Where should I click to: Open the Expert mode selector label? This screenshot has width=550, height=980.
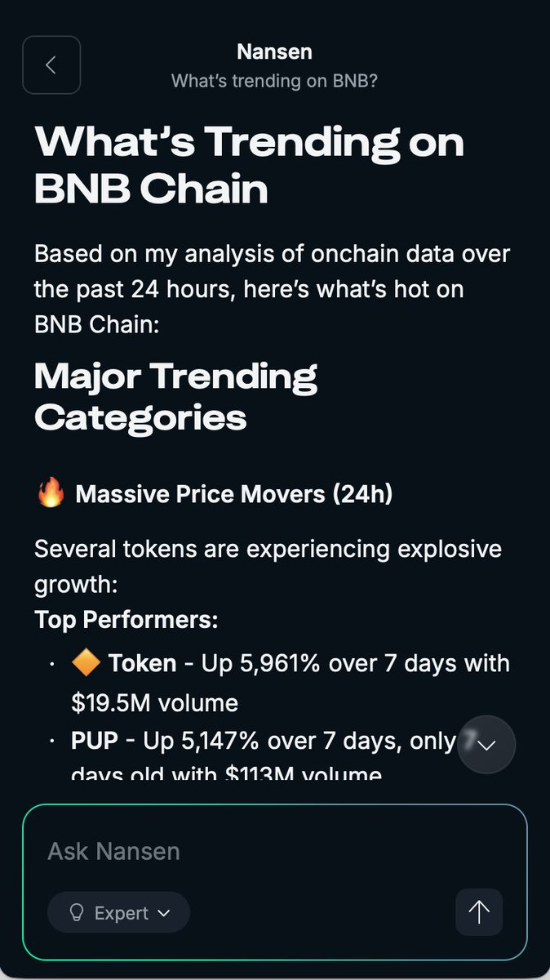[x=122, y=913]
